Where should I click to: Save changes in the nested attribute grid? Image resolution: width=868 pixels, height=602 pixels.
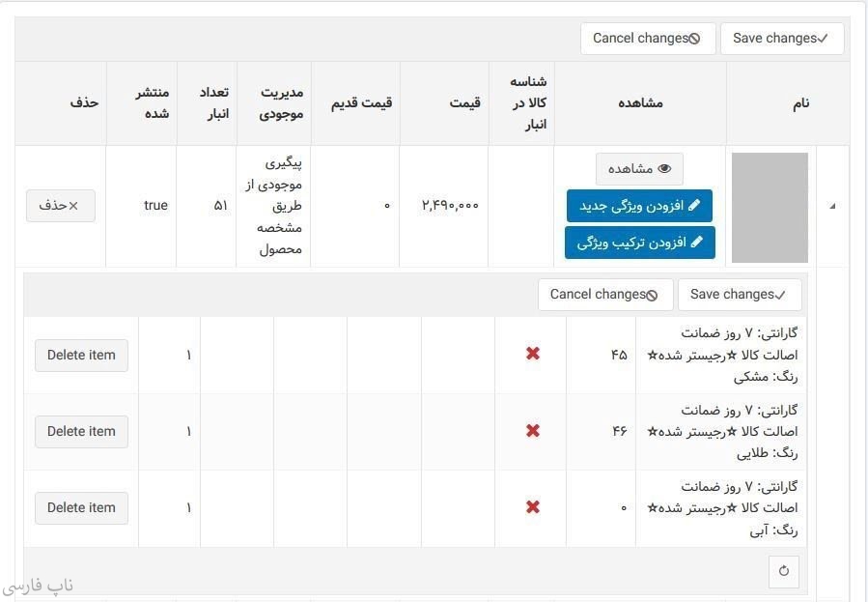coord(739,295)
